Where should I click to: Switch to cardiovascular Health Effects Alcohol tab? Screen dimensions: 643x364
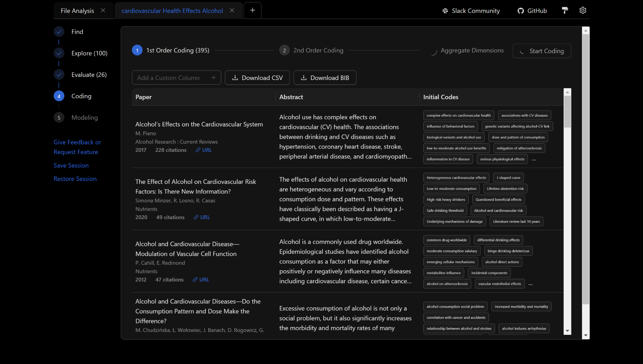click(172, 11)
